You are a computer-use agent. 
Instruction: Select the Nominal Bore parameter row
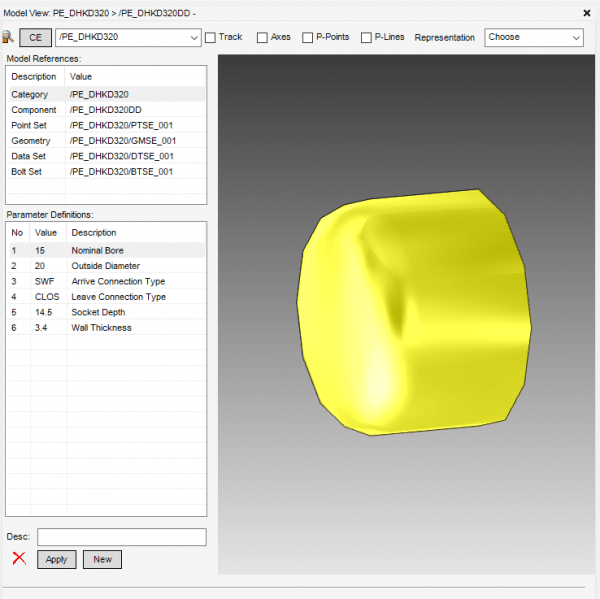tap(106, 250)
